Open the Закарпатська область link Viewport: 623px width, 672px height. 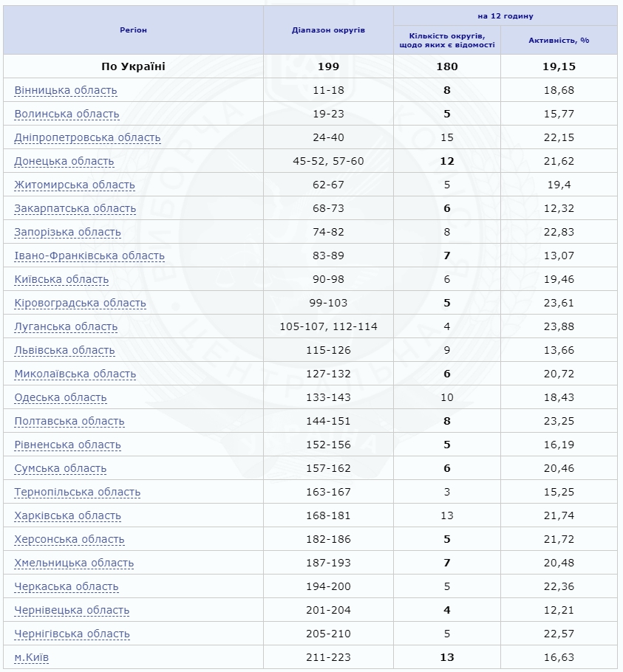(75, 208)
